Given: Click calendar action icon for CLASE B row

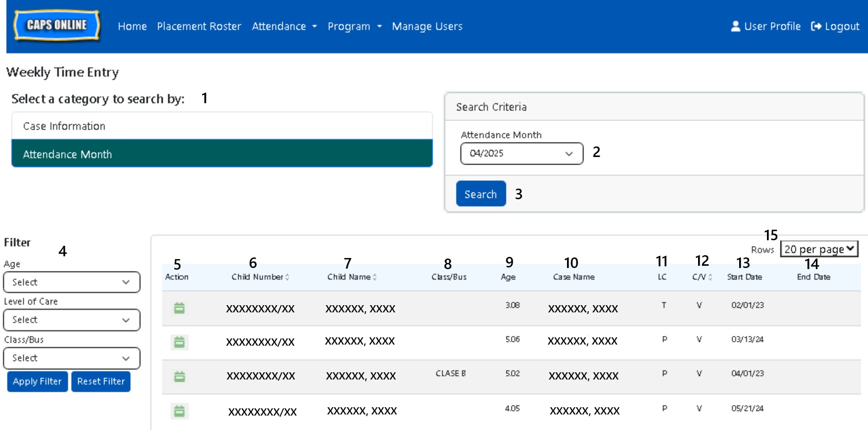Looking at the screenshot, I should tap(179, 377).
